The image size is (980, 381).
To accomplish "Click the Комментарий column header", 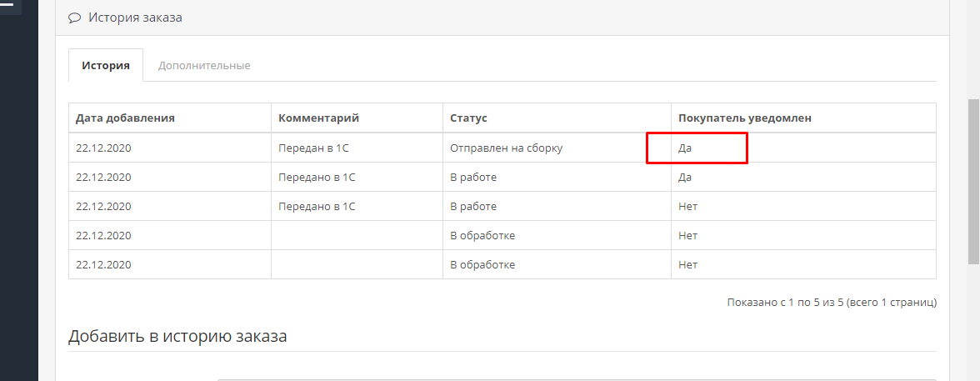I will click(318, 118).
